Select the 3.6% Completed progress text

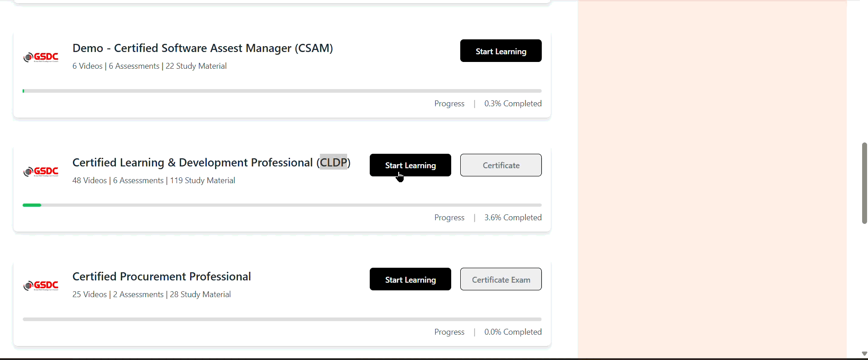pyautogui.click(x=513, y=218)
